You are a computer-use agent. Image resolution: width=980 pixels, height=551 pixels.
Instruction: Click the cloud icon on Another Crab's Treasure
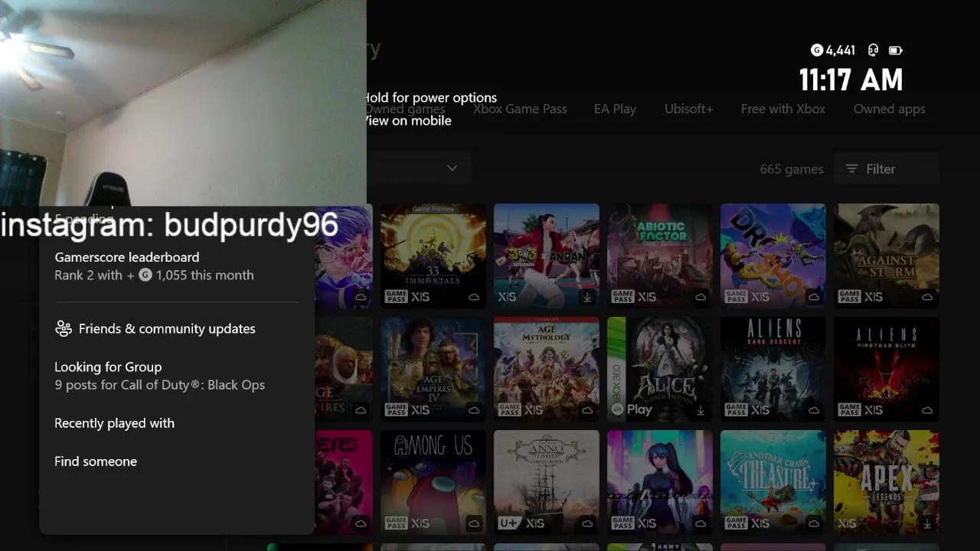pyautogui.click(x=814, y=523)
